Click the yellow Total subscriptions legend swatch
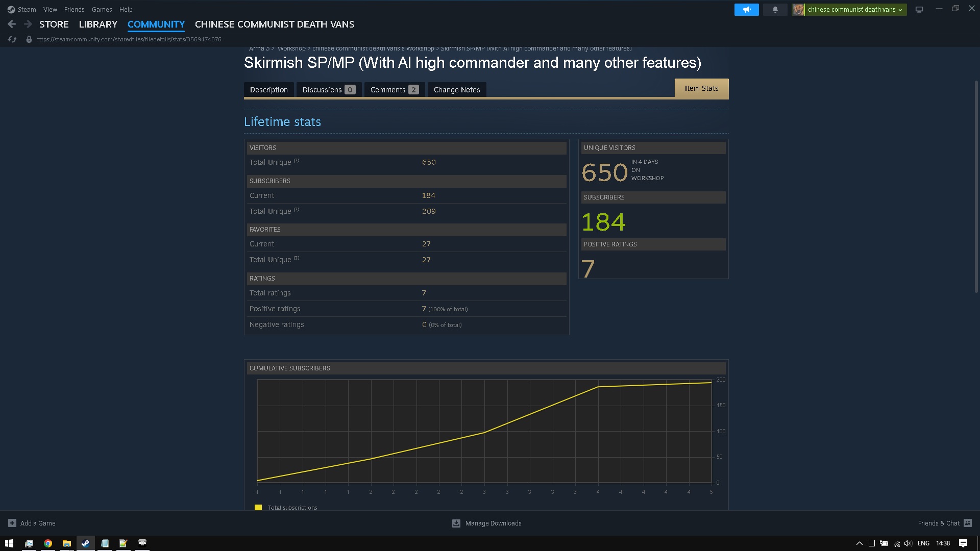Screen dimensions: 980x551 [x=258, y=507]
